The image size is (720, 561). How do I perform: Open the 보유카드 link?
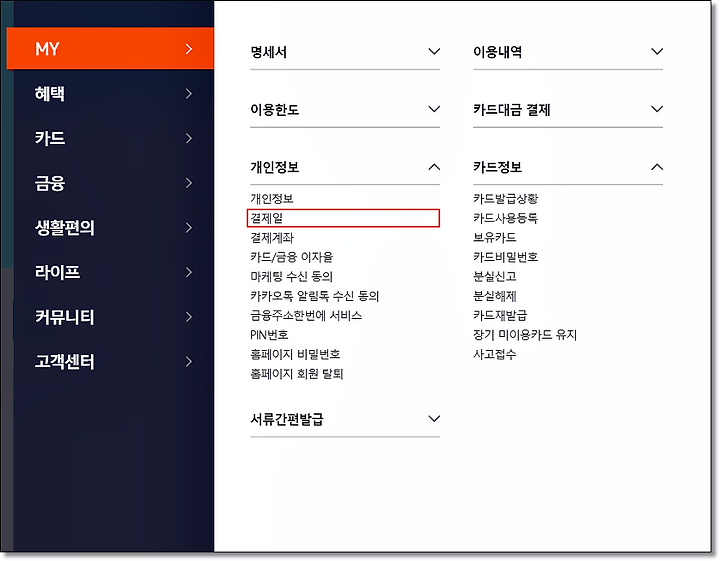pyautogui.click(x=495, y=238)
